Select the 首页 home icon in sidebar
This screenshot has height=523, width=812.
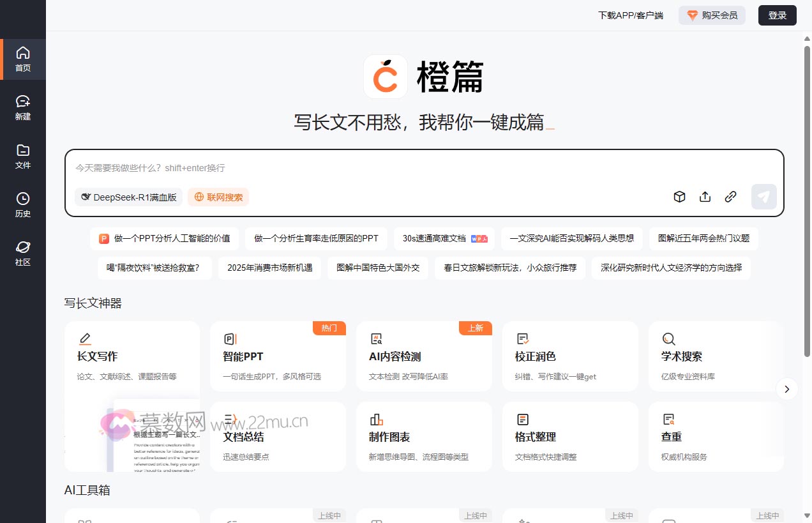pos(23,59)
